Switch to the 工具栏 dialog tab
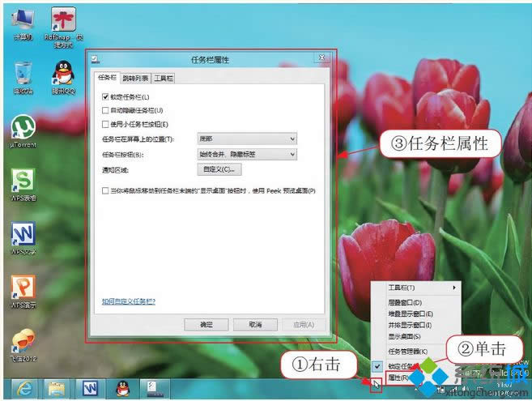The height and width of the screenshot is (401, 532). 164,79
